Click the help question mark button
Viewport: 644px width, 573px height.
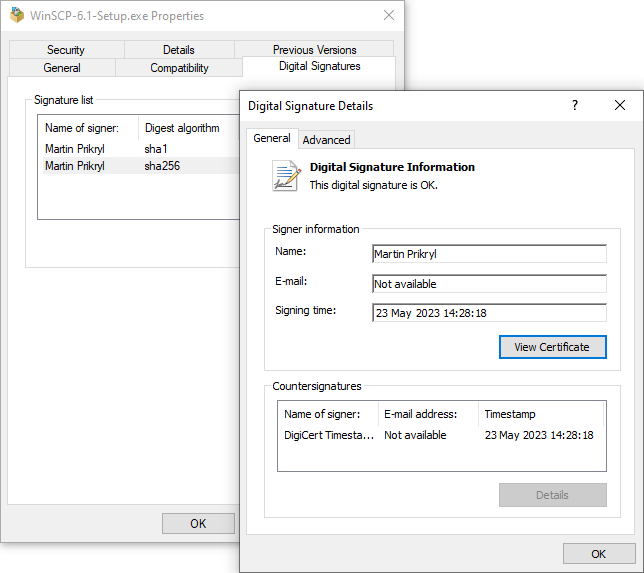[x=574, y=106]
